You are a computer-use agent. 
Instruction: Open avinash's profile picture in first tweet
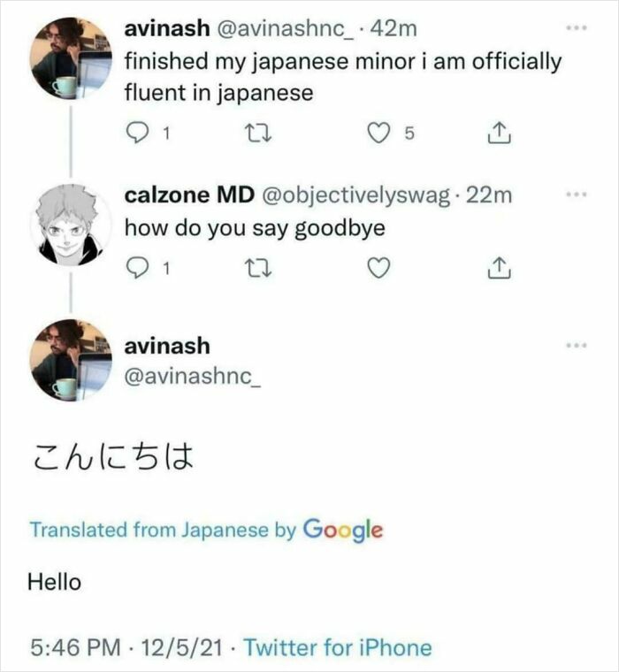click(x=71, y=57)
